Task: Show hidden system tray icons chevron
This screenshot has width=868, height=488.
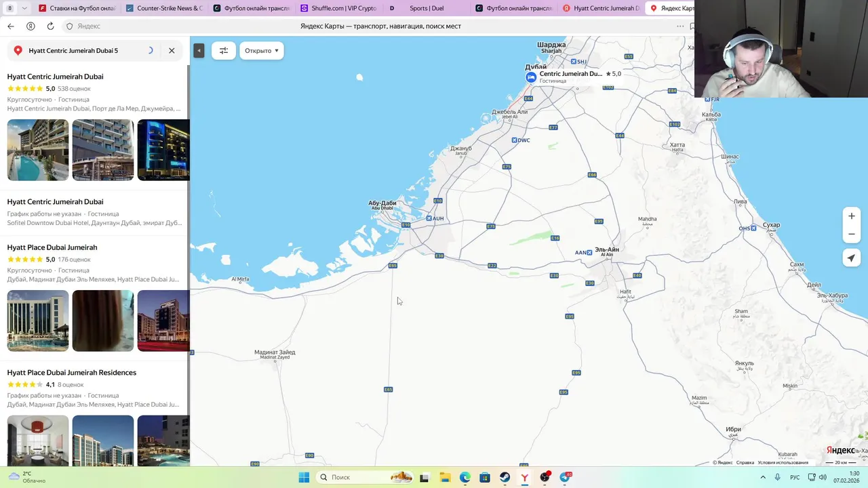Action: (x=762, y=477)
